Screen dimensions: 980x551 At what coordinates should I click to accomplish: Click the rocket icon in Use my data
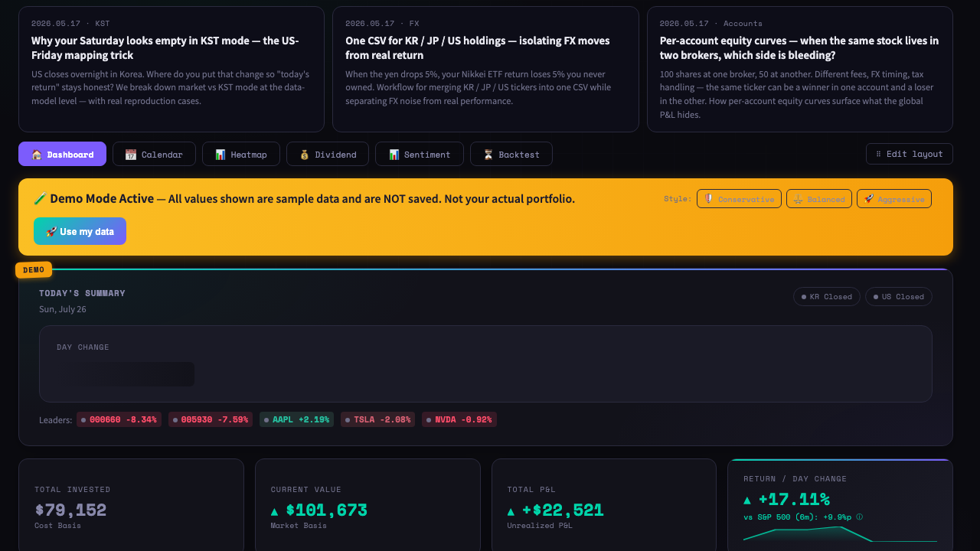51,231
